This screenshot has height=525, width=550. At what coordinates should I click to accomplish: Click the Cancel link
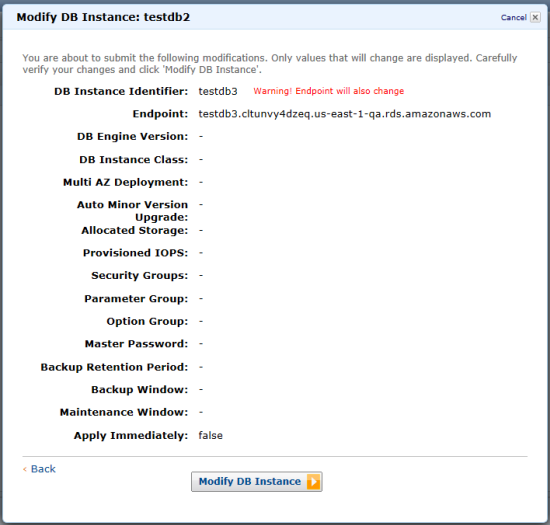click(514, 18)
